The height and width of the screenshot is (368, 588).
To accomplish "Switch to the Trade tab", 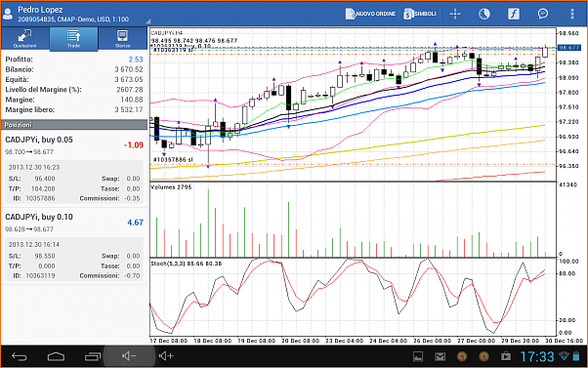I will tap(73, 38).
